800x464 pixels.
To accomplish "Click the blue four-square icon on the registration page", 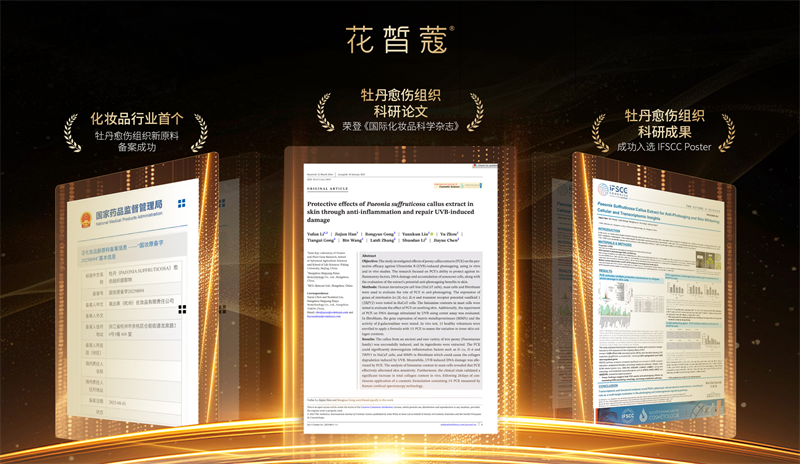I will coord(181,203).
